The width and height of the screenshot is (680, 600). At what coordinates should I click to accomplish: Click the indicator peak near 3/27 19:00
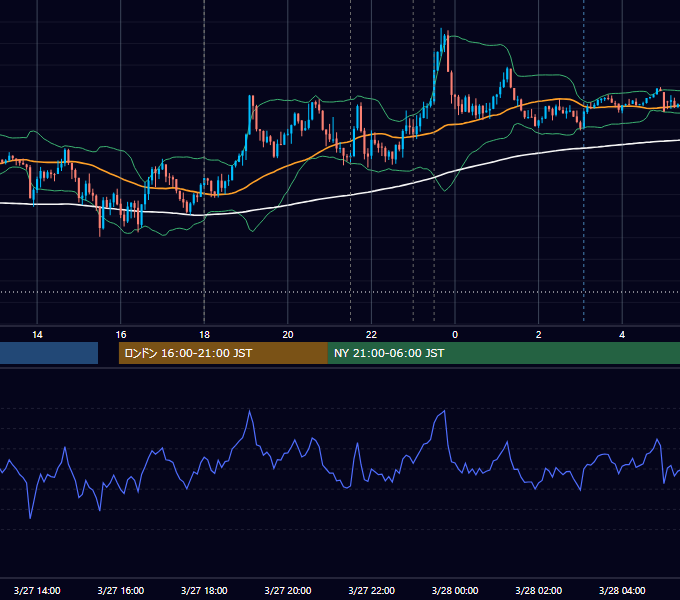(250, 411)
